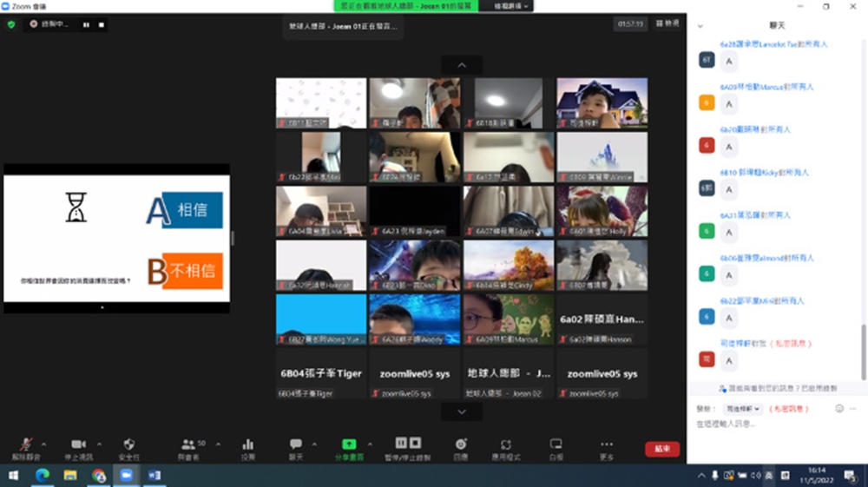Expand the arrow beside Participants
The height and width of the screenshot is (487, 868).
point(218,444)
